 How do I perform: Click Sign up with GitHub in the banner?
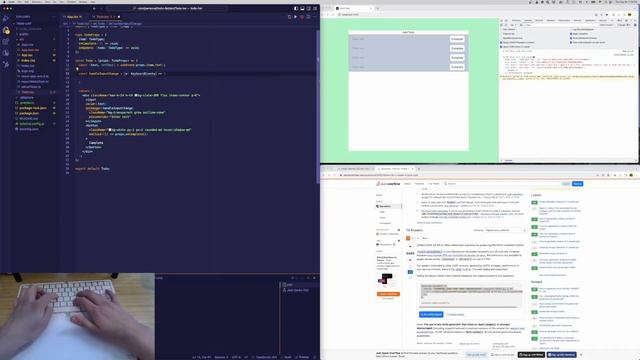[x=531, y=355]
